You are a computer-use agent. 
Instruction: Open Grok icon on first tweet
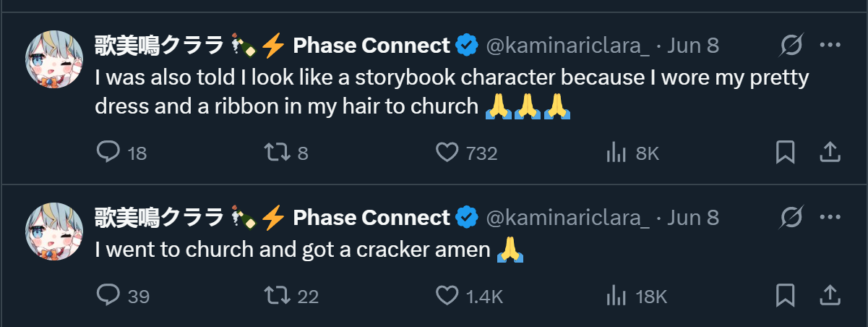pyautogui.click(x=791, y=46)
